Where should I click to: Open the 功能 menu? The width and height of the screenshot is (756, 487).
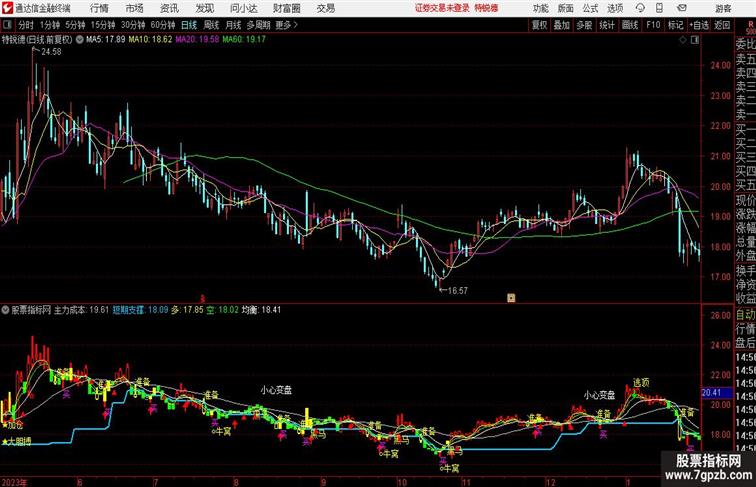point(541,8)
